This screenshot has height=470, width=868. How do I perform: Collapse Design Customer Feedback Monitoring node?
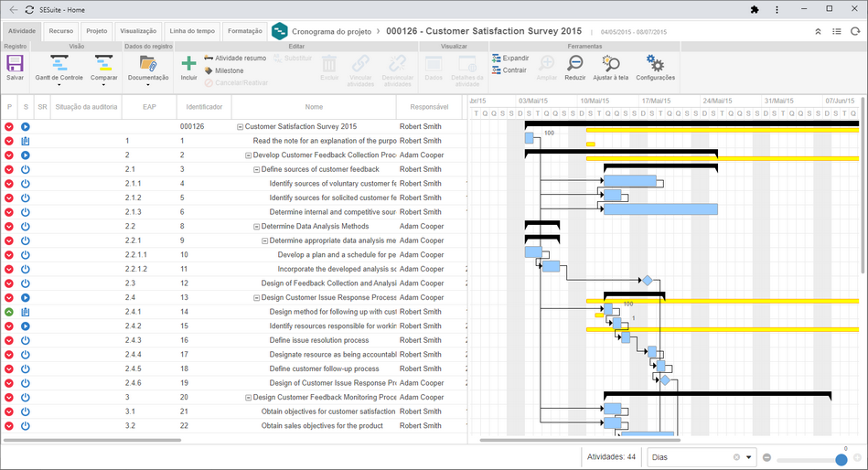coord(249,398)
